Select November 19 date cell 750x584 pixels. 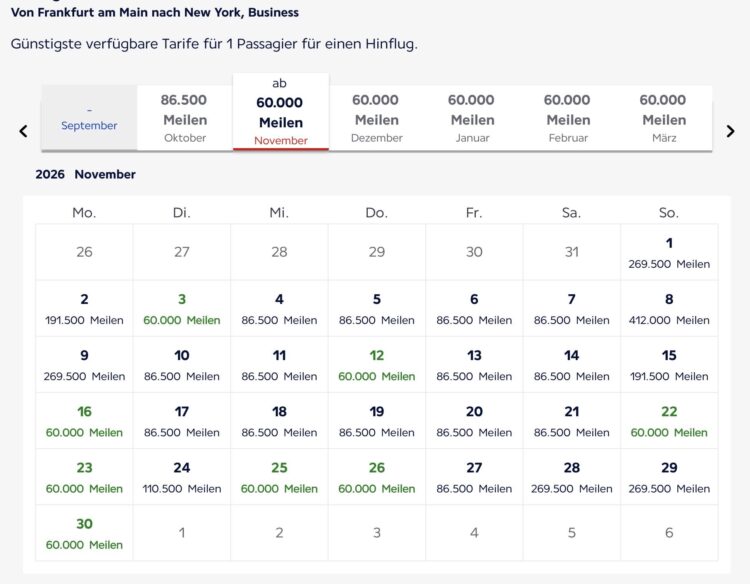tap(377, 421)
